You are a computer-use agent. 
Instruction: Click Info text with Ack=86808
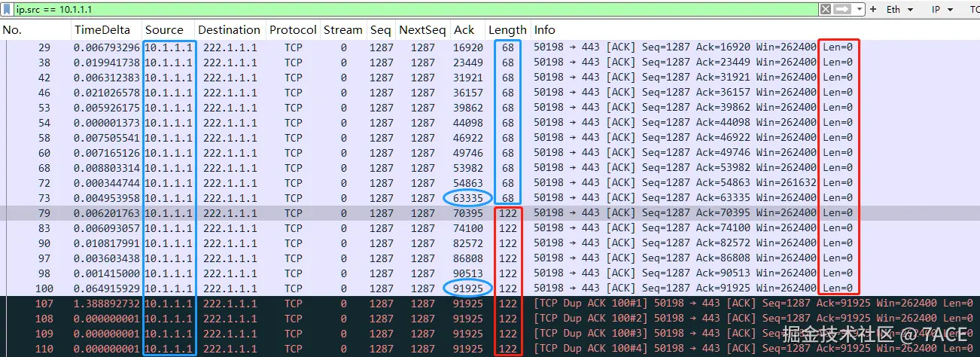point(692,258)
